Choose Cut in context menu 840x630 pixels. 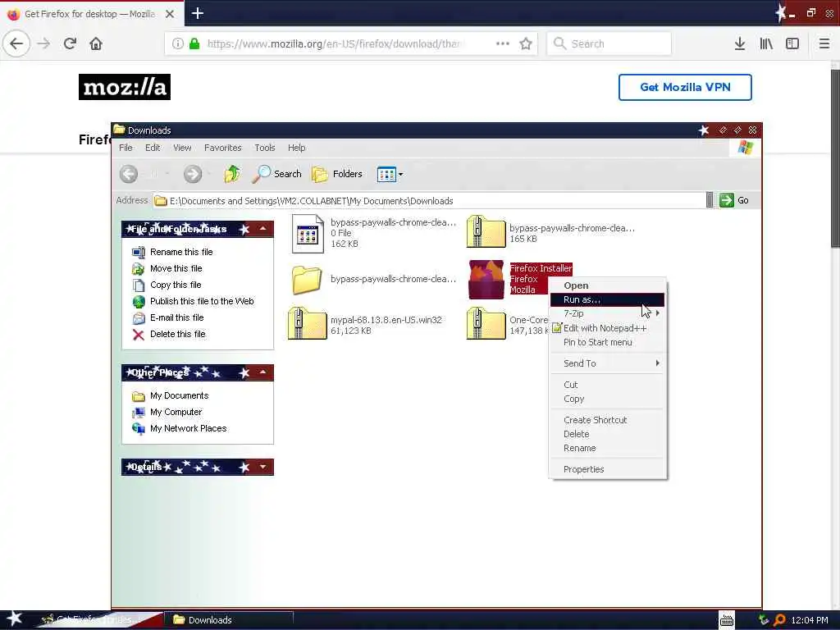pyautogui.click(x=608, y=385)
